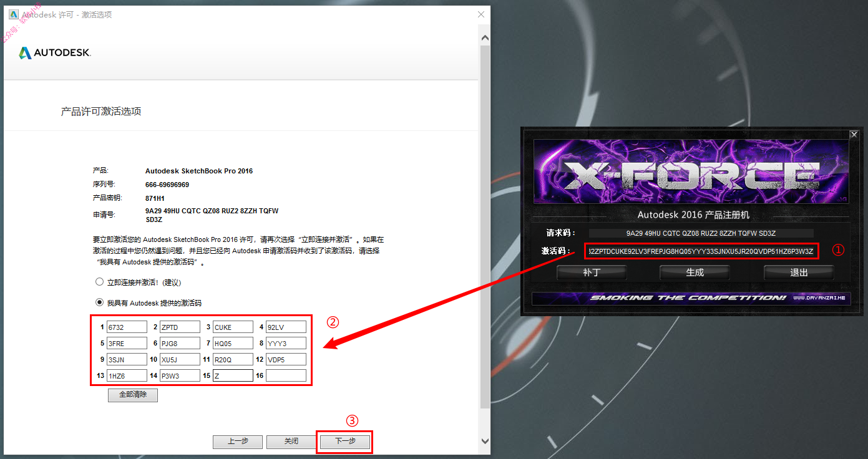Click the request code starting 9A29 49HU
The height and width of the screenshot is (459, 868).
tap(212, 216)
